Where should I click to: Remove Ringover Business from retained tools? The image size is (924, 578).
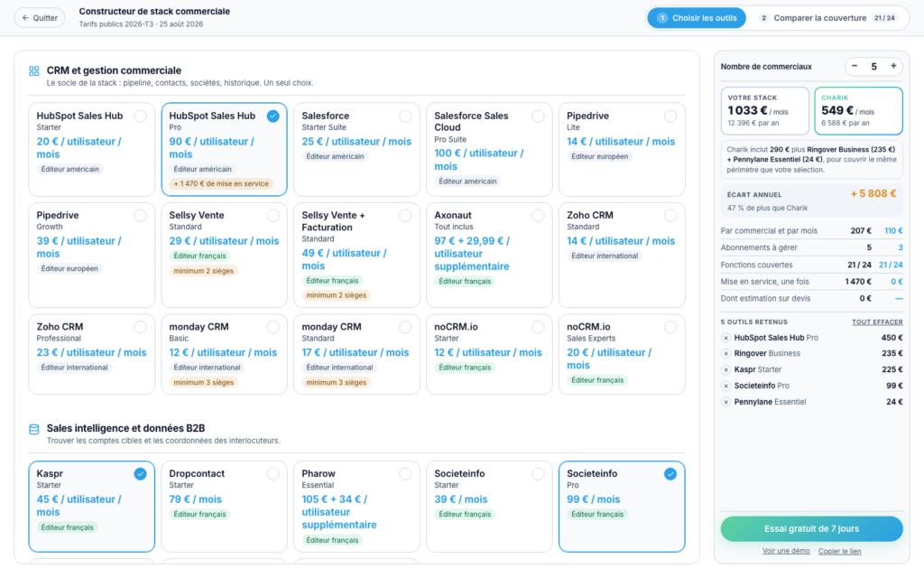[x=726, y=354]
